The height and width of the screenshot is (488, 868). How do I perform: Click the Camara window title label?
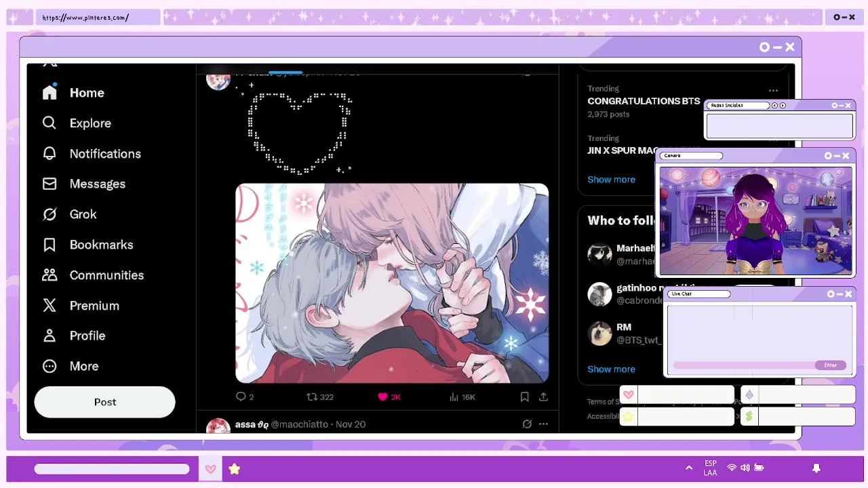pos(692,156)
